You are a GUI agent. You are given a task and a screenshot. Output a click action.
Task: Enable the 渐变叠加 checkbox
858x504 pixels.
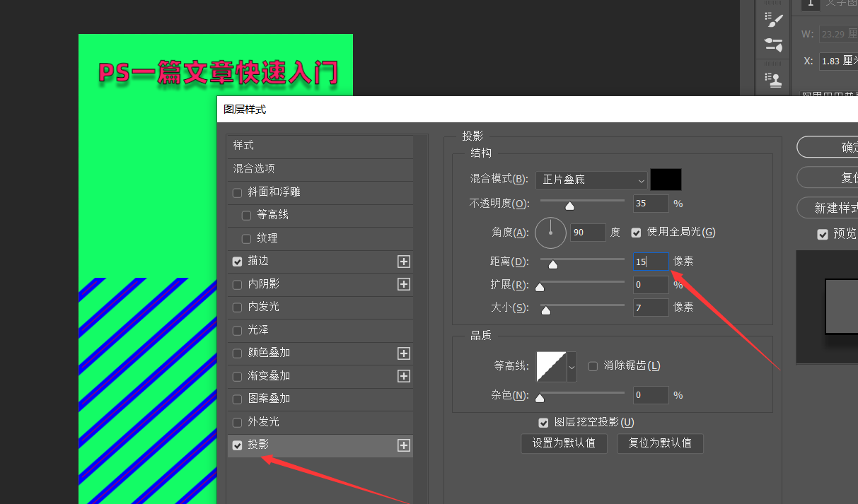click(x=238, y=377)
